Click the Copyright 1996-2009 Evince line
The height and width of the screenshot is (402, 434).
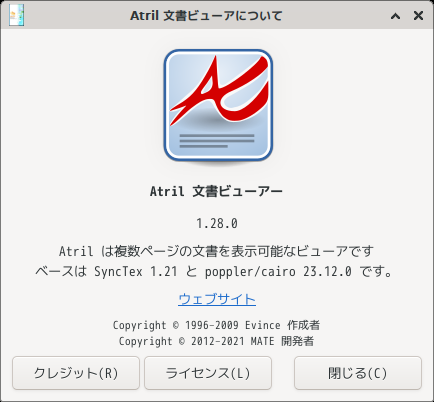tap(216, 325)
